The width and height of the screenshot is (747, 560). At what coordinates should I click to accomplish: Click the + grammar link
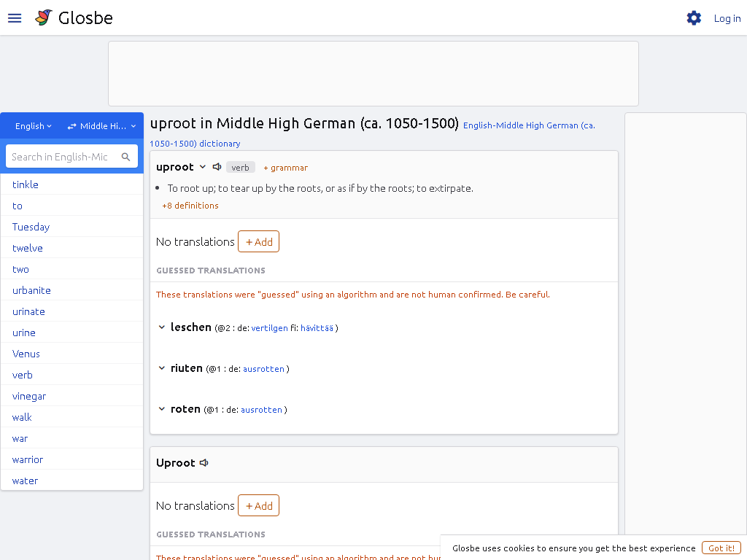[x=285, y=168]
